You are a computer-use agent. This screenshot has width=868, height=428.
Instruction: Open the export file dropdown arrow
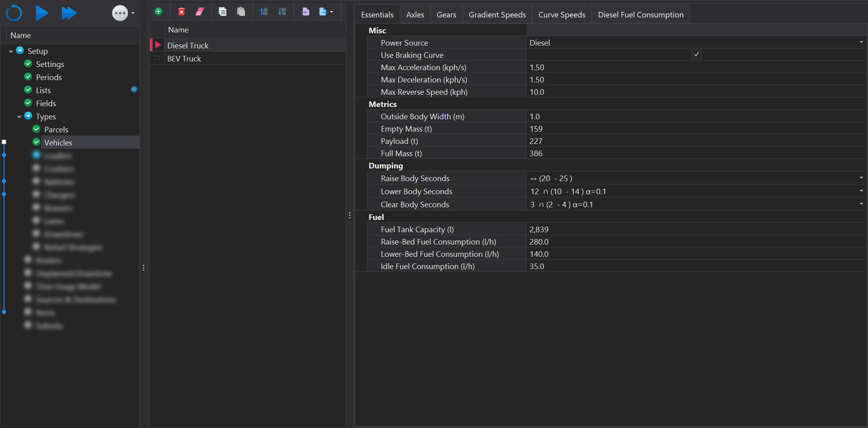[x=332, y=12]
